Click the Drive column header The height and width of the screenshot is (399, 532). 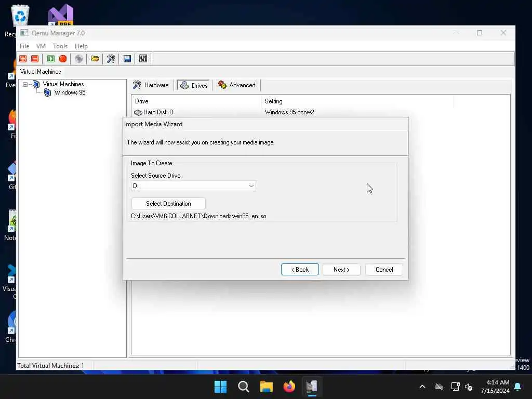click(141, 101)
